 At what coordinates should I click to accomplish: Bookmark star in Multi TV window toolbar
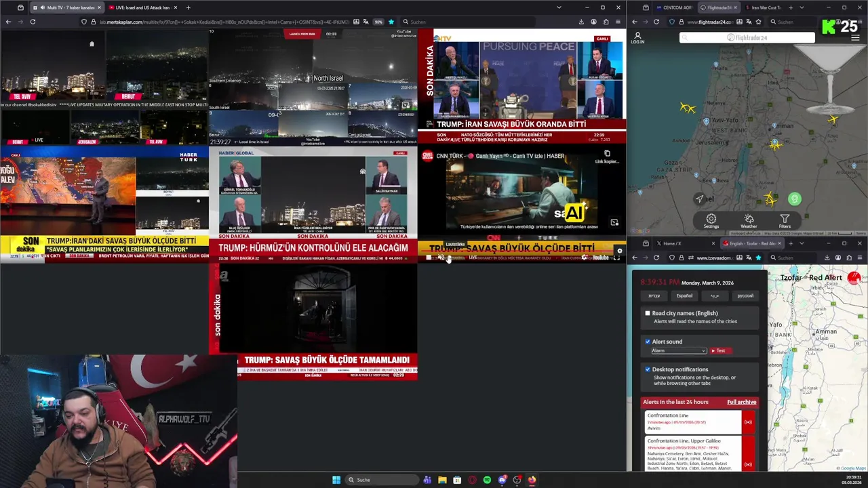click(x=391, y=22)
